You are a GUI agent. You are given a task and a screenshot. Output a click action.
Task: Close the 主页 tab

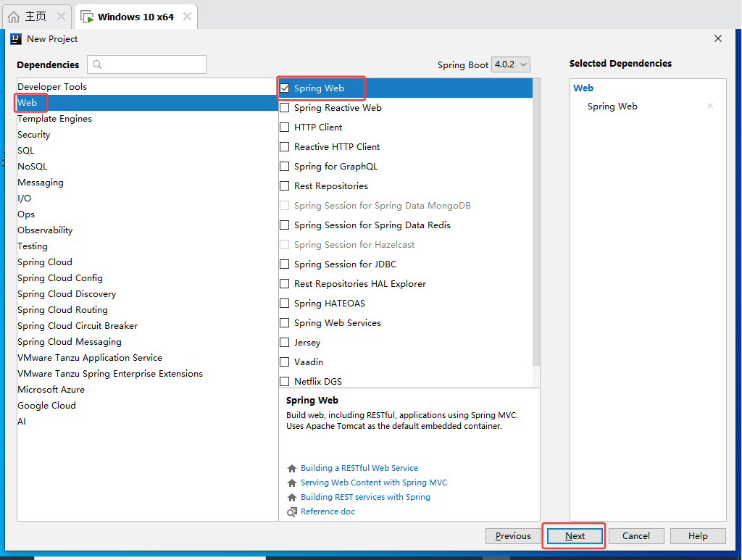61,17
